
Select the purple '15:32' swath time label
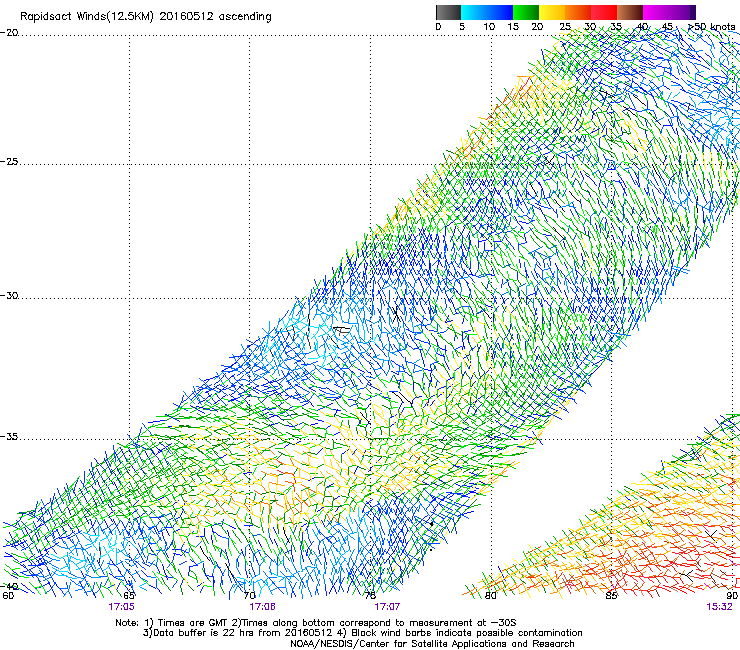[x=719, y=607]
